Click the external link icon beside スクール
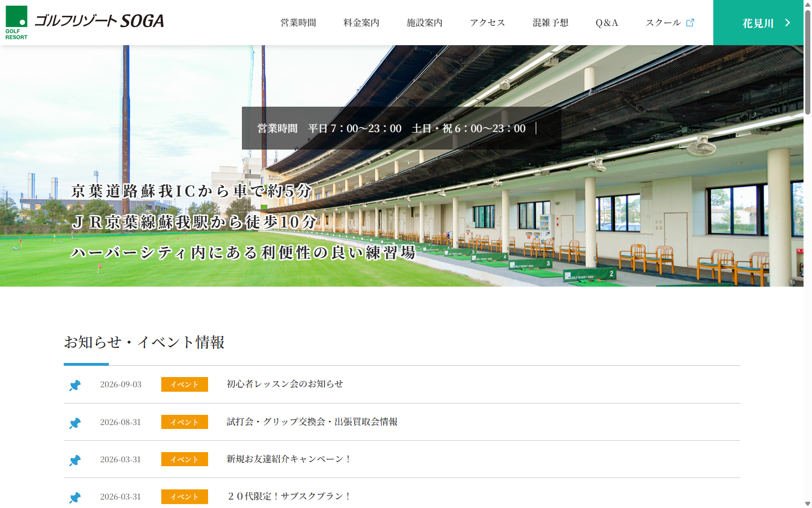The height and width of the screenshot is (508, 812). pos(690,23)
